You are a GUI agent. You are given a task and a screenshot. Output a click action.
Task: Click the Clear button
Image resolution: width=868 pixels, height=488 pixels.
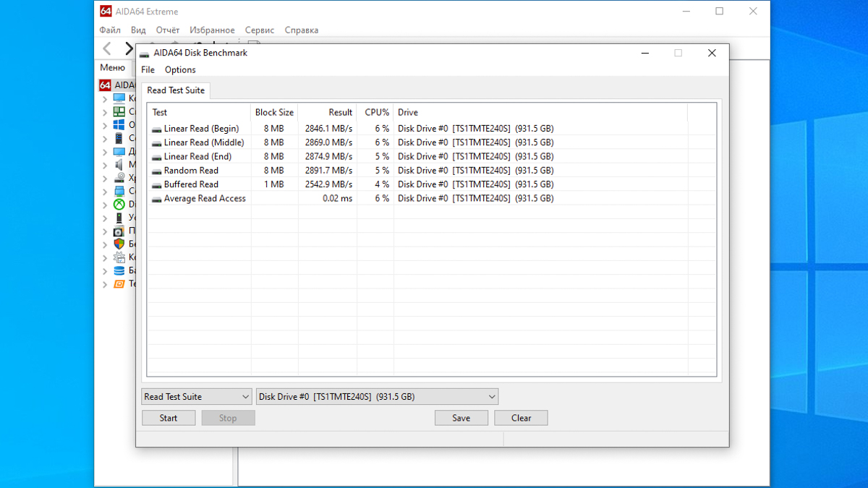521,418
